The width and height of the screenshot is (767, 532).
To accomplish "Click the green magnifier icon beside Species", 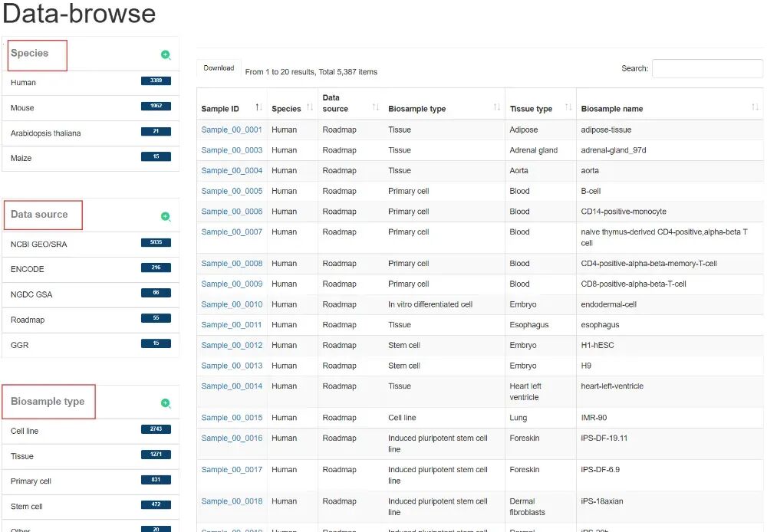I will 166,54.
